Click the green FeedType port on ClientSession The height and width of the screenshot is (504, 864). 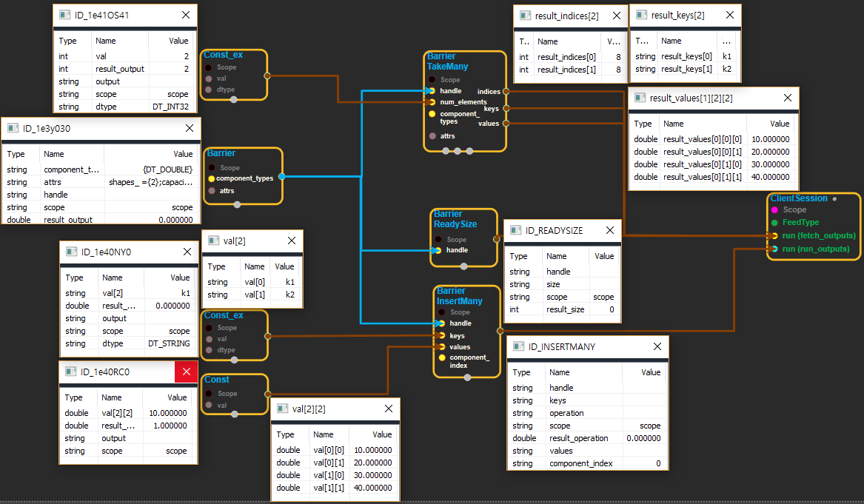point(774,223)
